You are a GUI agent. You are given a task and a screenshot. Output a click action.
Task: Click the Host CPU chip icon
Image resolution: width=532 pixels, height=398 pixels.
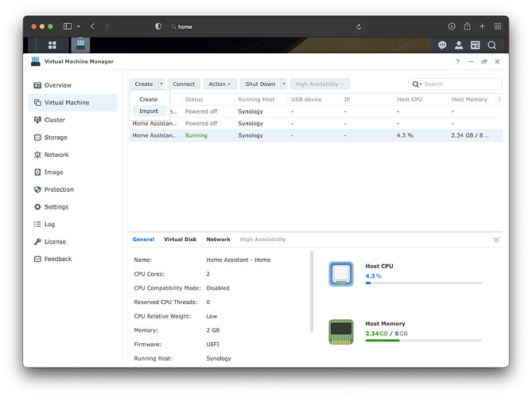click(341, 274)
